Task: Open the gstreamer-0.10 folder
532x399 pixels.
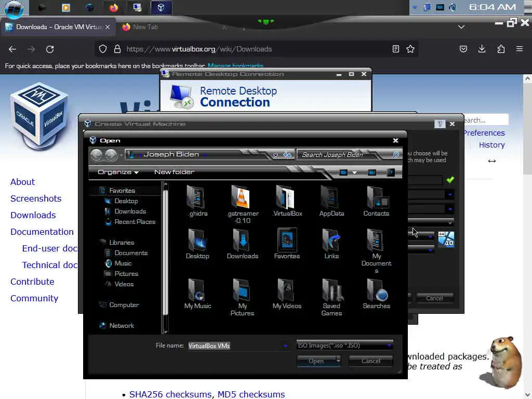Action: (243, 204)
